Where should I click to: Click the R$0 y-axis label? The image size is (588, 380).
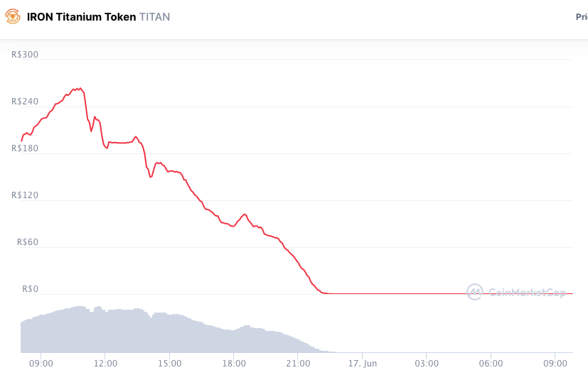30,289
